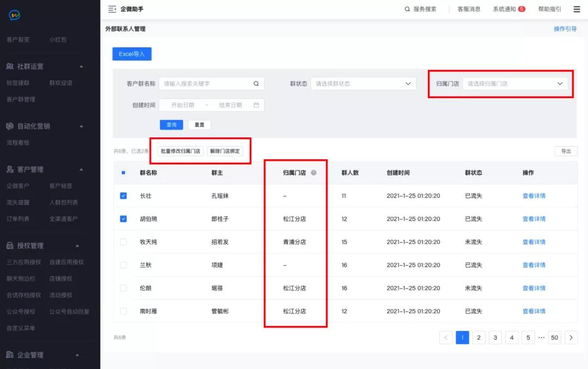Click the info icon beside 归属门店 column header
This screenshot has height=369, width=588.
click(313, 172)
